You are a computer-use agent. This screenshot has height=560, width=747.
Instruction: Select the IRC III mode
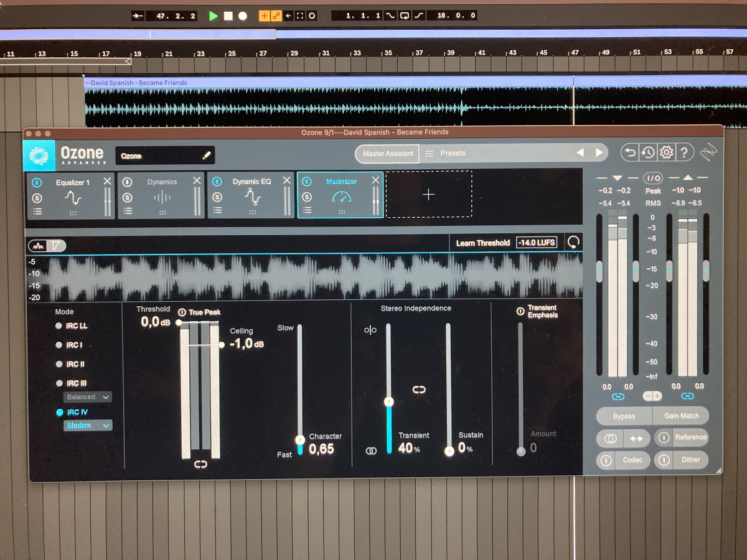(71, 383)
